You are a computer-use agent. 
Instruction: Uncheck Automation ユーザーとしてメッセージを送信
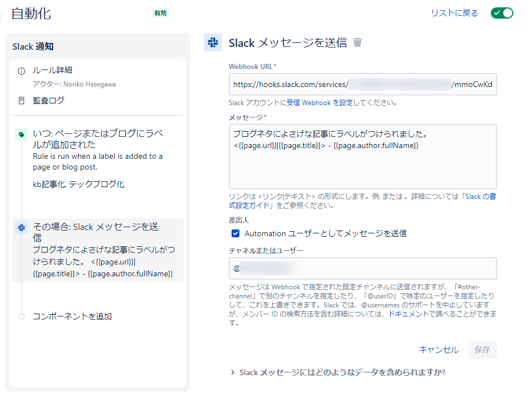click(x=236, y=233)
